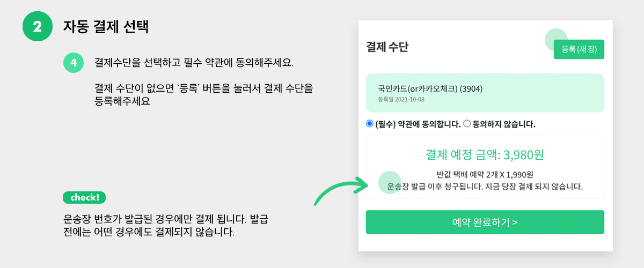The height and width of the screenshot is (268, 644).
Task: Click the 예약 완료하기 button
Action: 485,222
